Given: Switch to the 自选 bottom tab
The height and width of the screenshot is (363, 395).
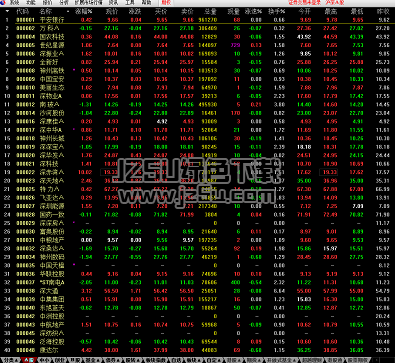Looking at the screenshot, I should tap(175, 360).
